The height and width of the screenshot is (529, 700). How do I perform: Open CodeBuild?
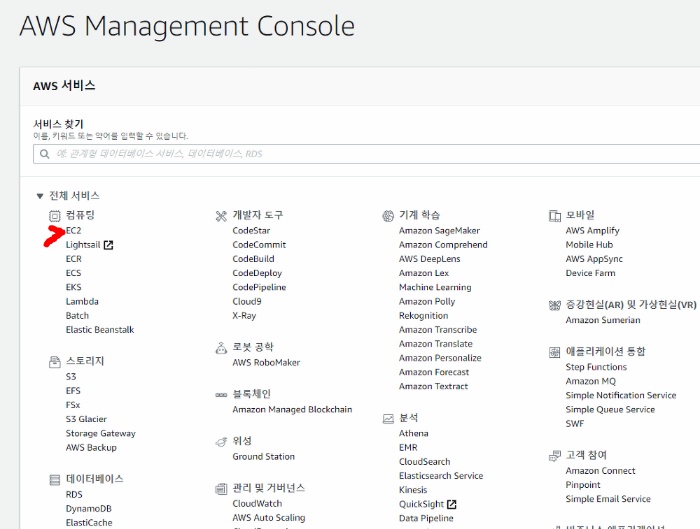tap(253, 259)
